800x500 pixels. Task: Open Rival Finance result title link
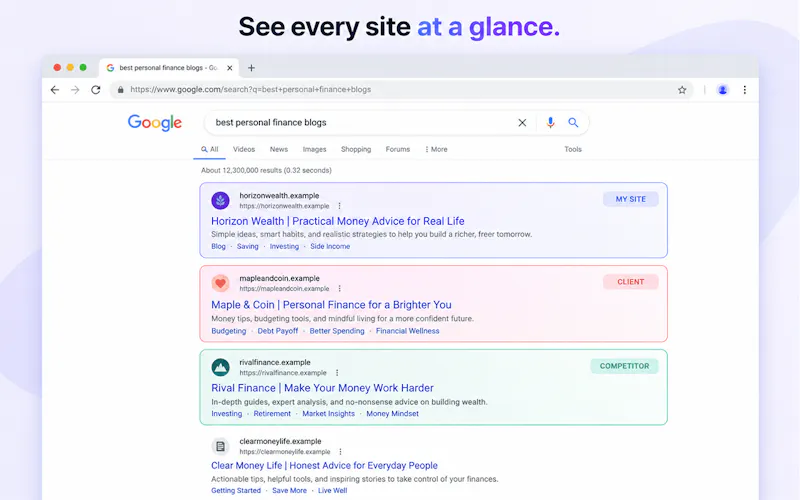[322, 388]
